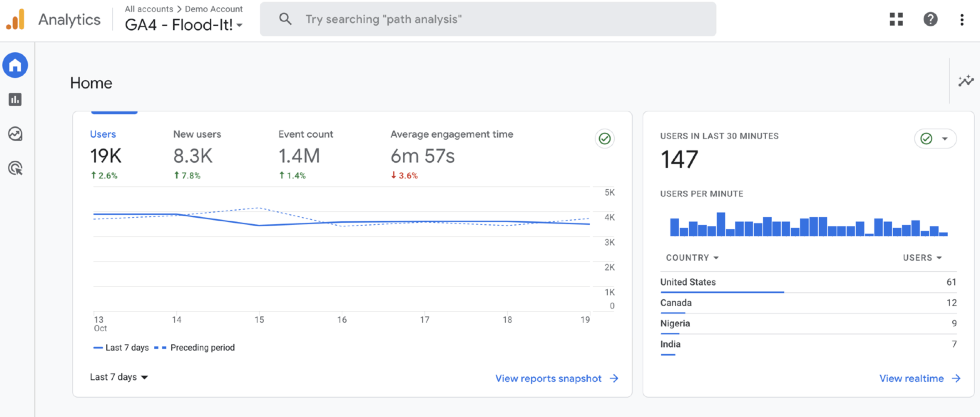Open the Home icon in sidebar
Image resolution: width=980 pixels, height=417 pixels.
click(15, 65)
